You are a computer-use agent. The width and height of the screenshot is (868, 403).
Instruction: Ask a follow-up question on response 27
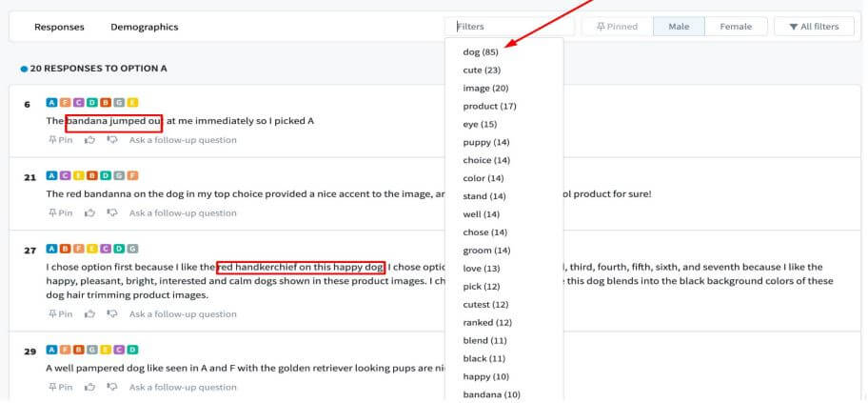coord(183,314)
